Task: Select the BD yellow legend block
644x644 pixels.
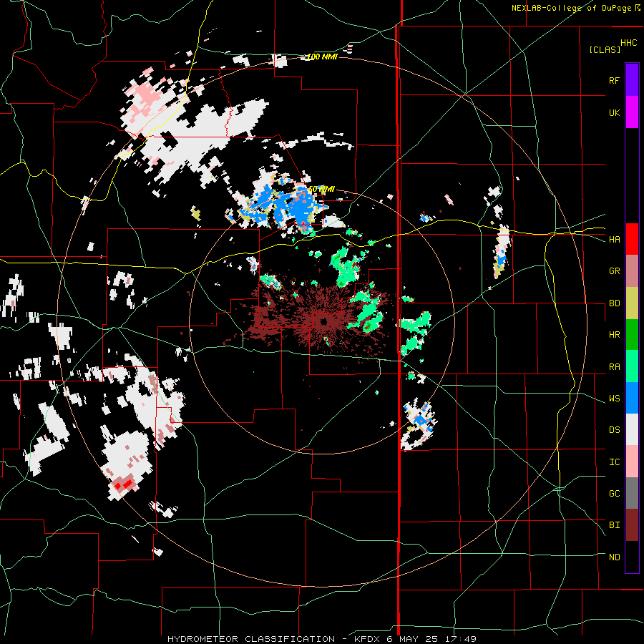Action: pyautogui.click(x=632, y=303)
